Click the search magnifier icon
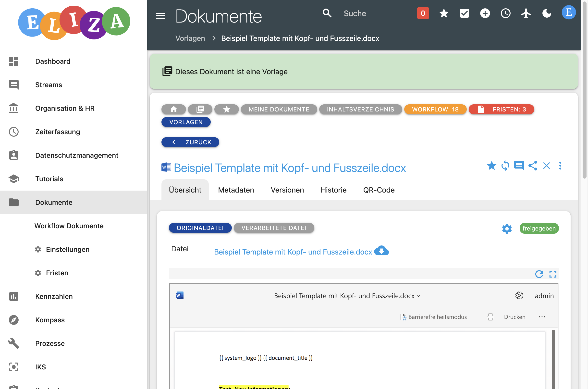Screen dimensions: 588x389 [327, 13]
